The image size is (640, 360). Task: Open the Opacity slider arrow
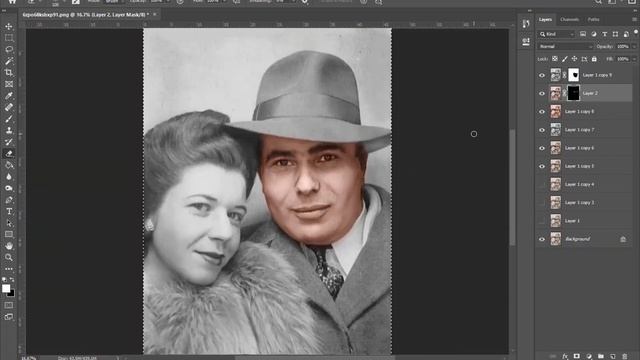point(634,47)
